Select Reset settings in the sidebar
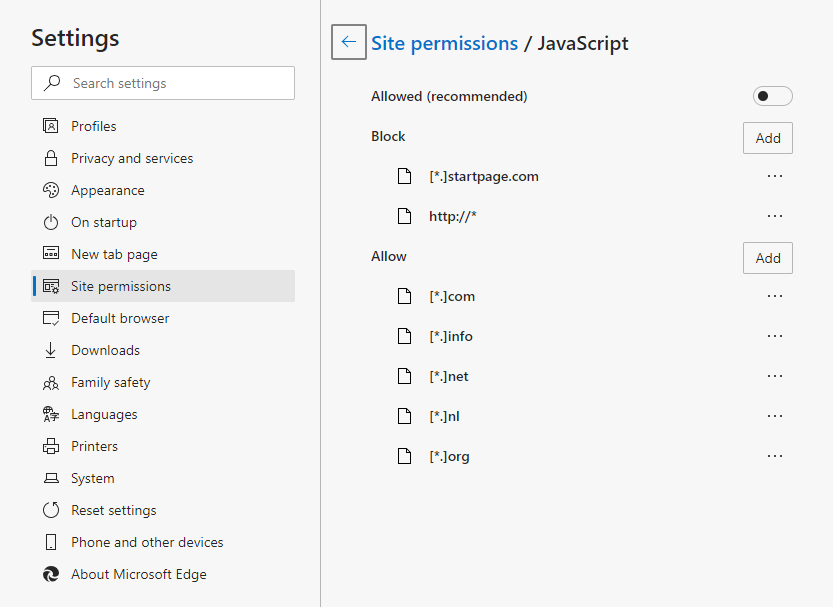The image size is (833, 607). point(113,510)
